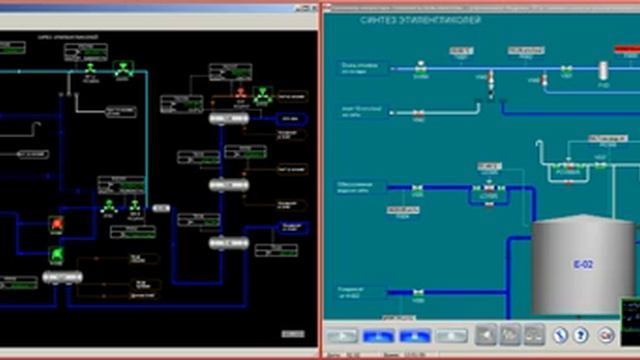Viewport: 640px width, 360px height.
Task: Click the first flow indicator above the top feed line
Action: pyautogui.click(x=461, y=51)
